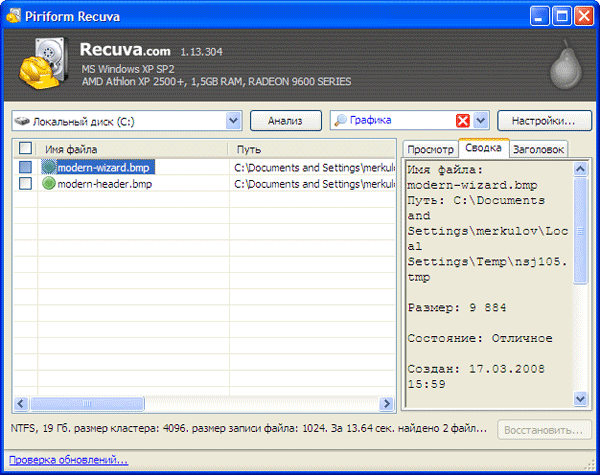Maximize the Piriform Recuva window
The image size is (600, 475).
coord(562,16)
